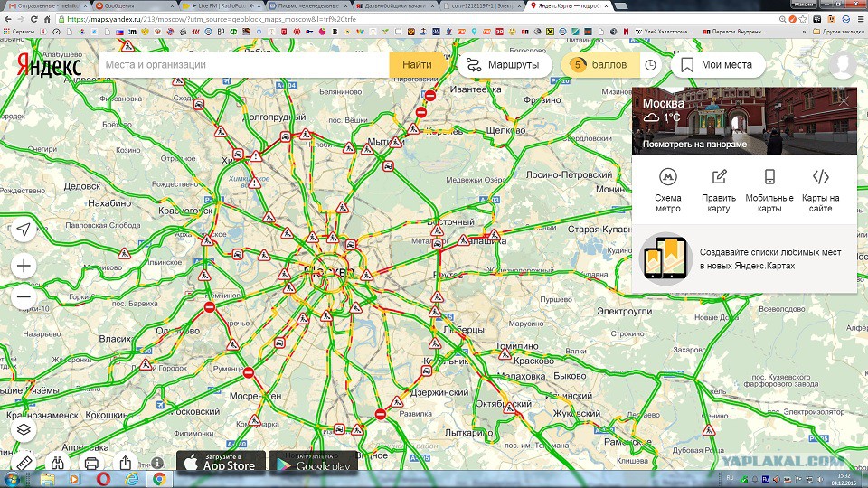
Task: Switch to the 'Письмо «еженедельные' tab
Action: tap(307, 5)
